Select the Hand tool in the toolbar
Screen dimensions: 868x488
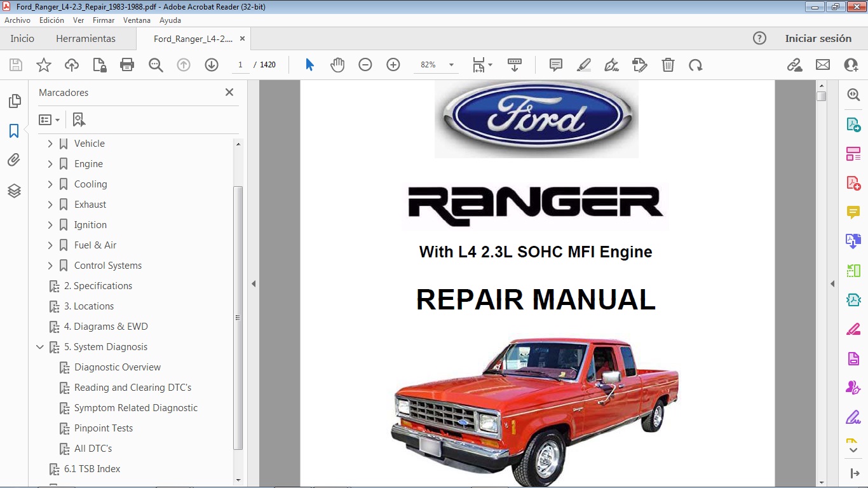[337, 64]
